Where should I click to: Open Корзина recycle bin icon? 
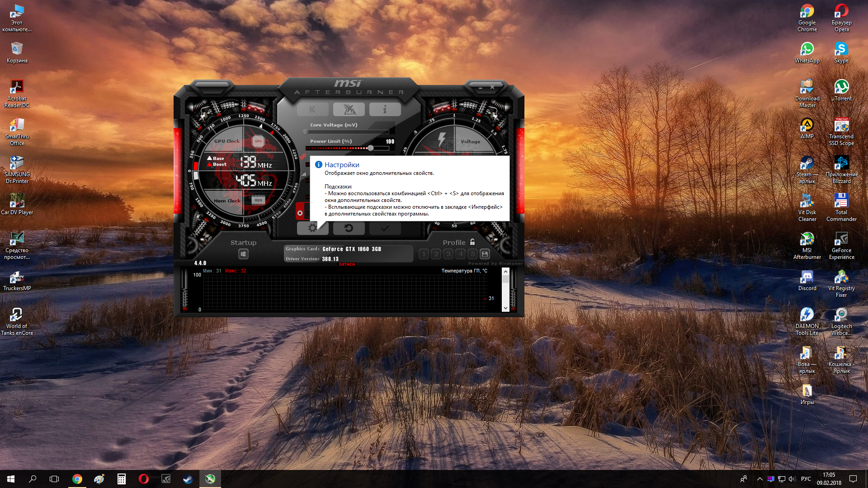pos(17,52)
